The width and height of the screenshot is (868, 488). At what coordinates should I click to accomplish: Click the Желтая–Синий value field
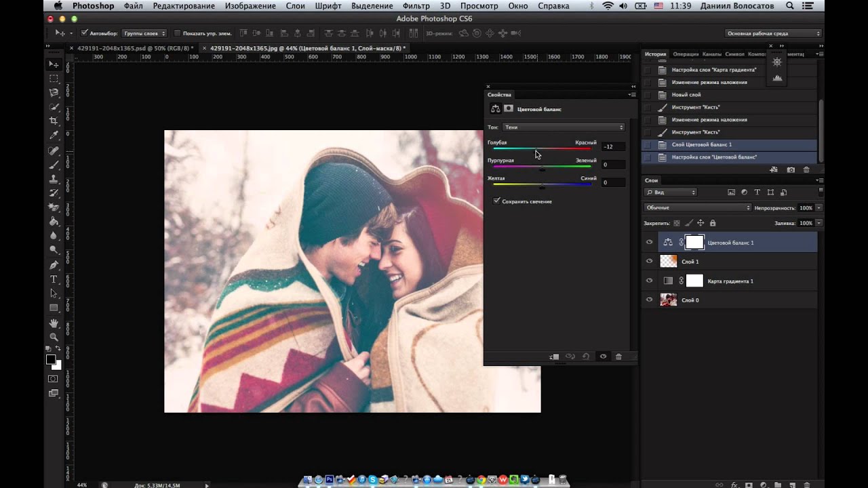(x=613, y=182)
